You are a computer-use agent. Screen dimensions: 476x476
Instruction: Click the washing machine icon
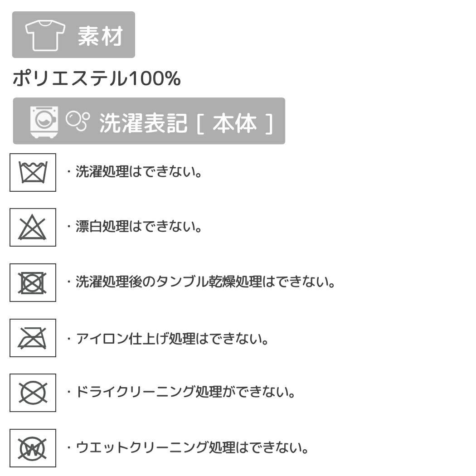coord(44,121)
